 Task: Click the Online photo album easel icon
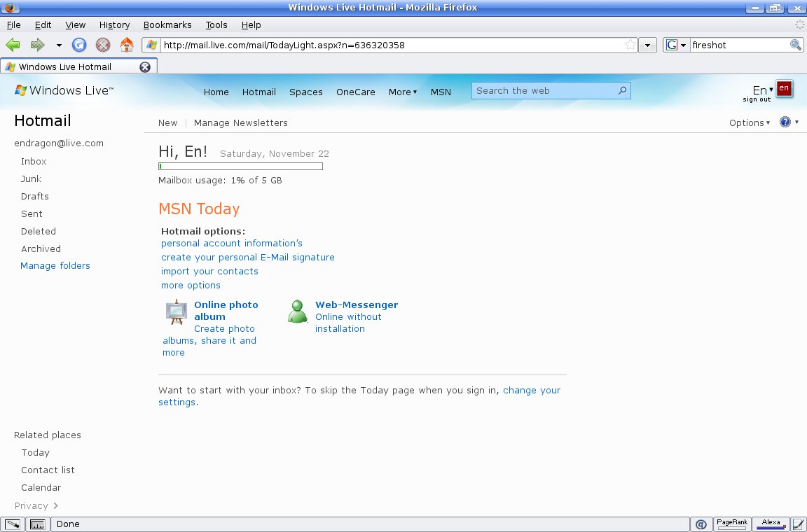[176, 311]
